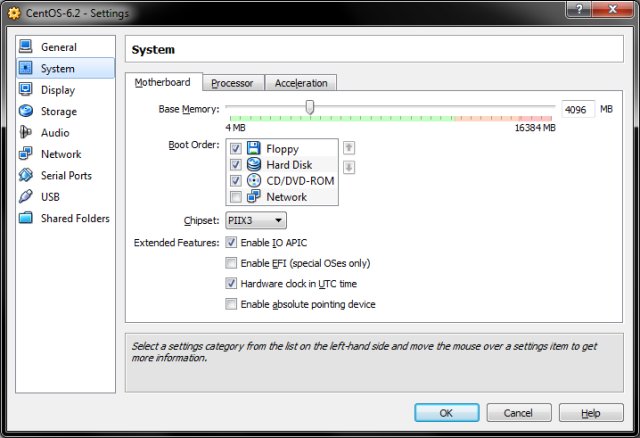Switch to the Motherboard tab

pyautogui.click(x=163, y=82)
